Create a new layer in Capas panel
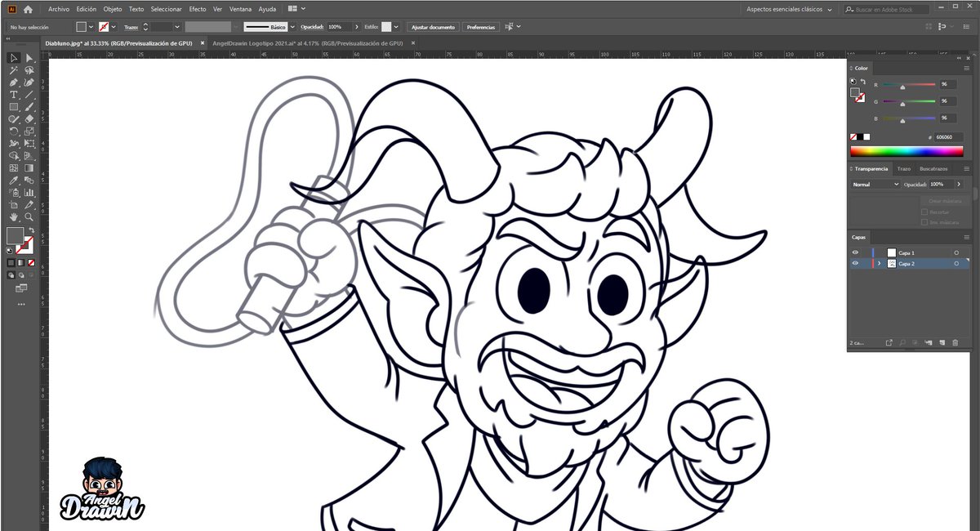 click(x=942, y=343)
